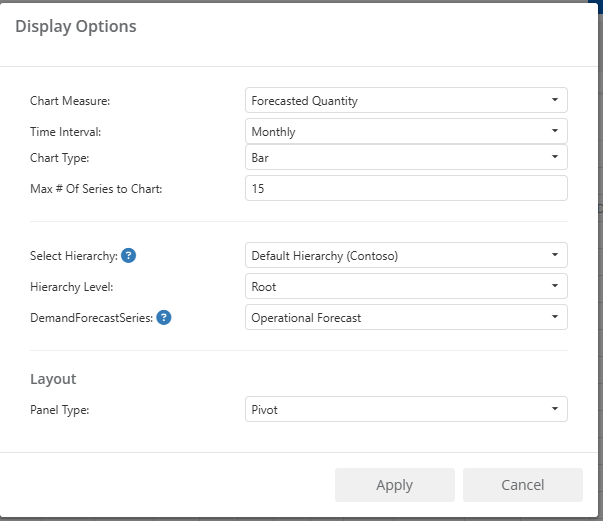Viewport: 603px width, 521px height.
Task: Open the Panel Type dropdown showing Pivot
Action: pos(406,409)
